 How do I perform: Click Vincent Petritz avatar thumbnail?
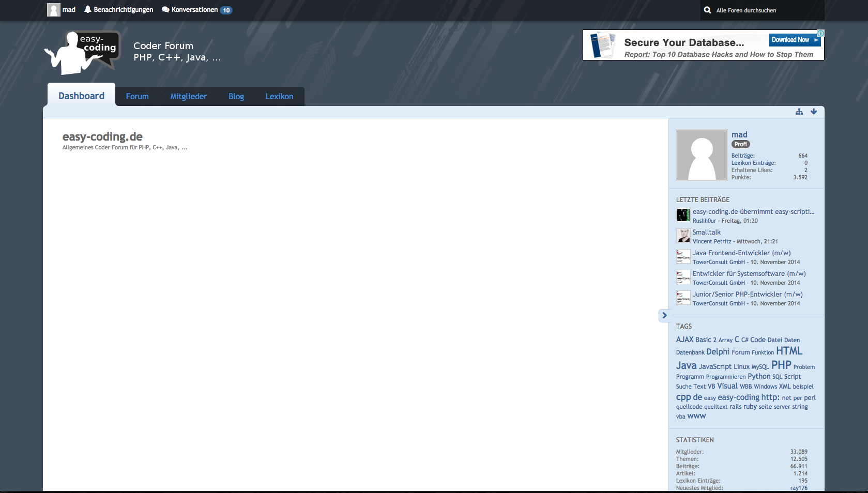point(683,236)
